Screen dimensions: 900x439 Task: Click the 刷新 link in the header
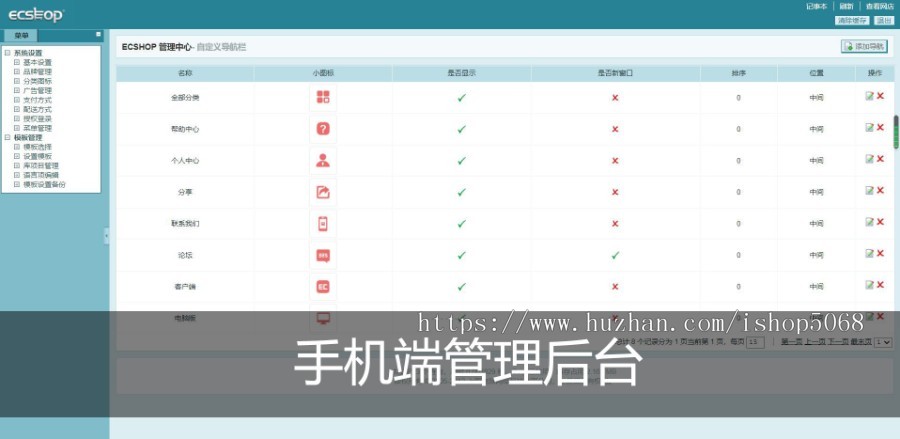pos(846,6)
